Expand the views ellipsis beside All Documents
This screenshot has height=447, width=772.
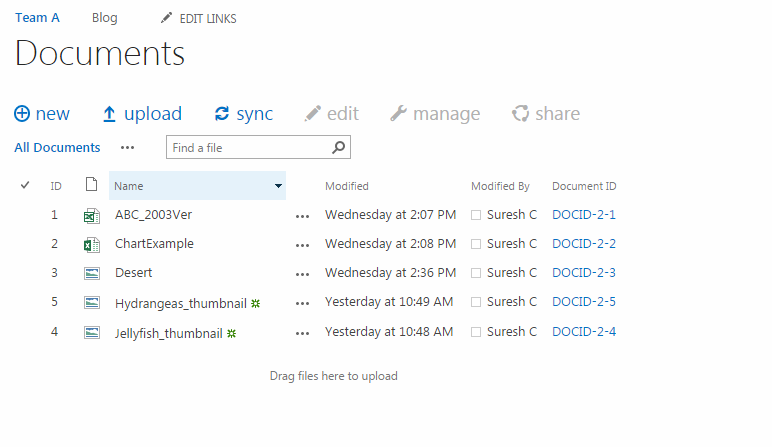click(127, 148)
